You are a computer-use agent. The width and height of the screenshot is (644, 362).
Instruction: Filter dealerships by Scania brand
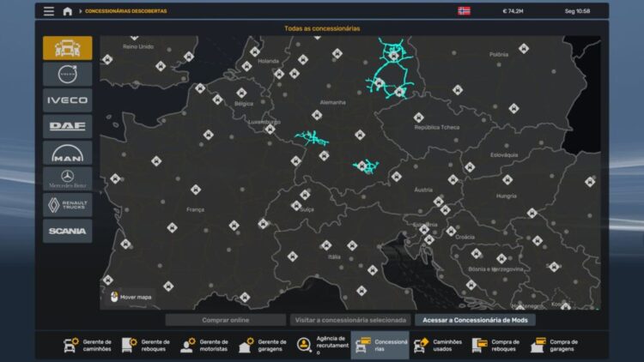tap(67, 231)
